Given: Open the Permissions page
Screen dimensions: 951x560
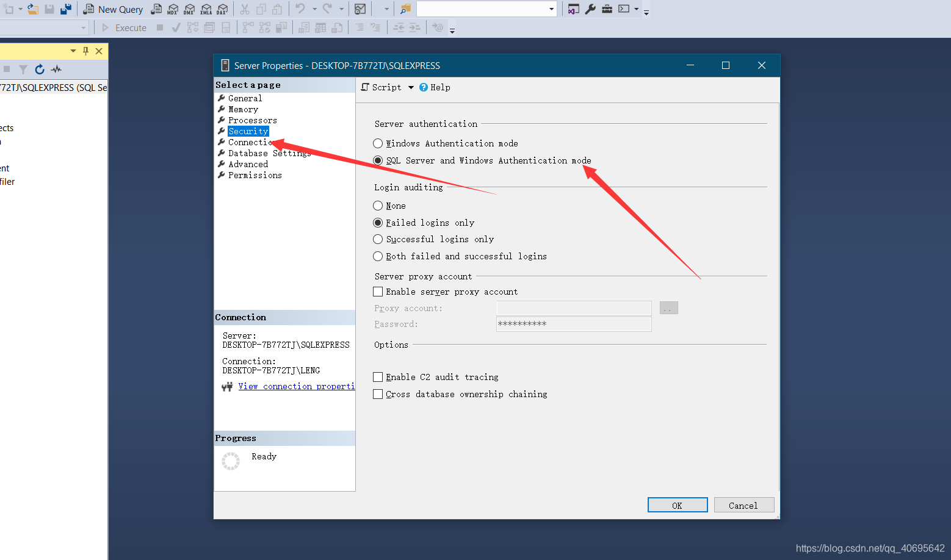Looking at the screenshot, I should tap(255, 175).
